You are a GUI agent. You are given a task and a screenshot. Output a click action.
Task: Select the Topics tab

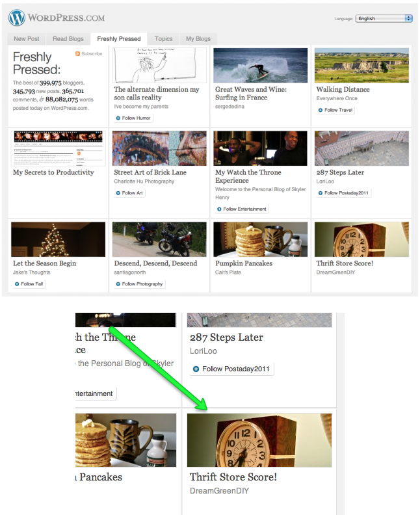click(x=163, y=39)
